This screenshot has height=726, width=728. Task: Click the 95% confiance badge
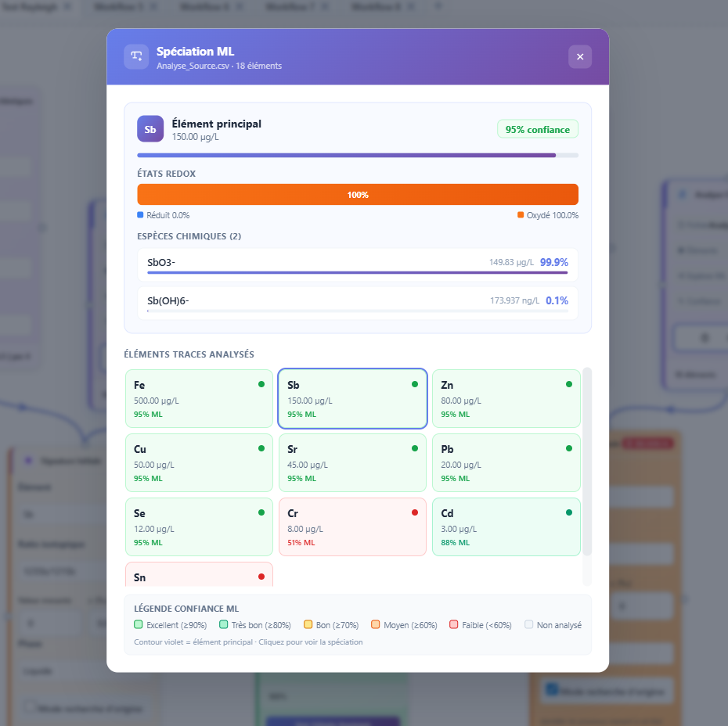click(538, 129)
